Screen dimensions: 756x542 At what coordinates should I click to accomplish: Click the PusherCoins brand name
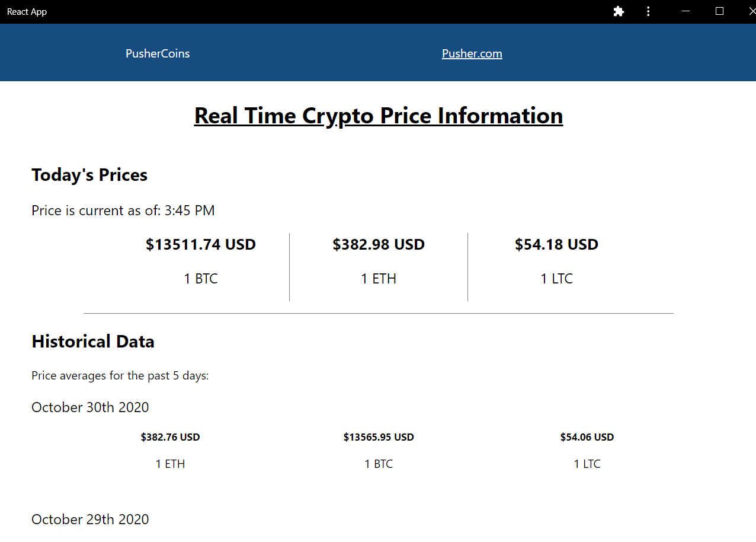coord(158,53)
